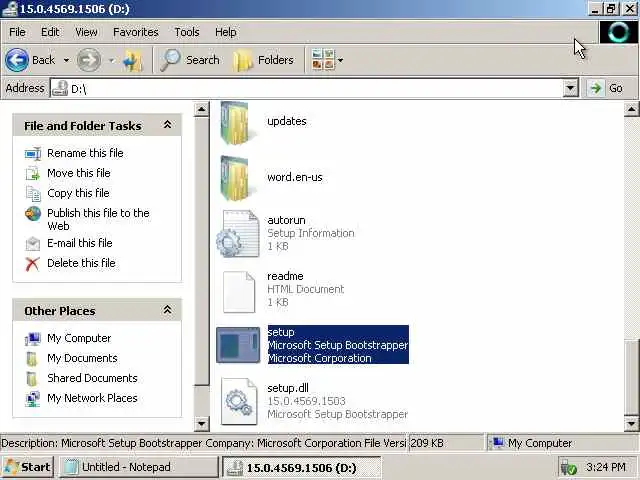Click Delete this file link
The height and width of the screenshot is (480, 640).
point(81,263)
